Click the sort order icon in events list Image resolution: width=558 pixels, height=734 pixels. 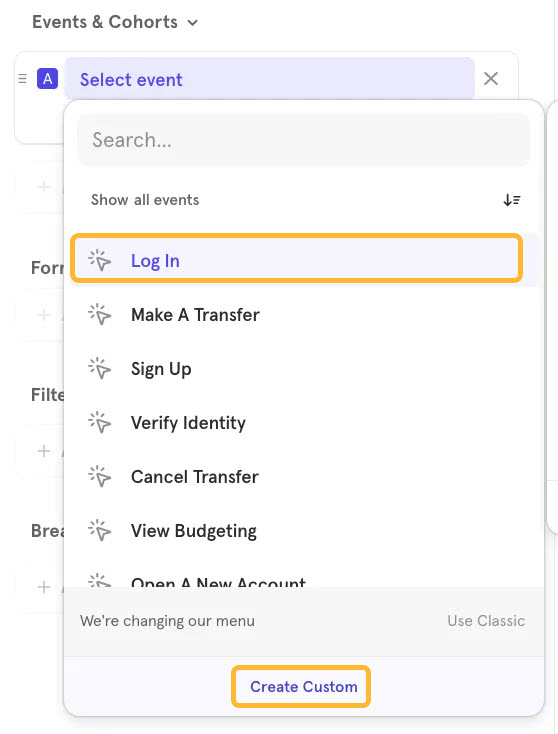tap(512, 200)
